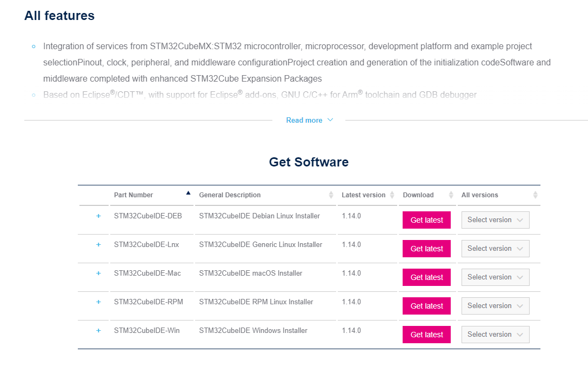
Task: Select the STM32CubeIDE-DEB part number text
Action: click(x=148, y=216)
